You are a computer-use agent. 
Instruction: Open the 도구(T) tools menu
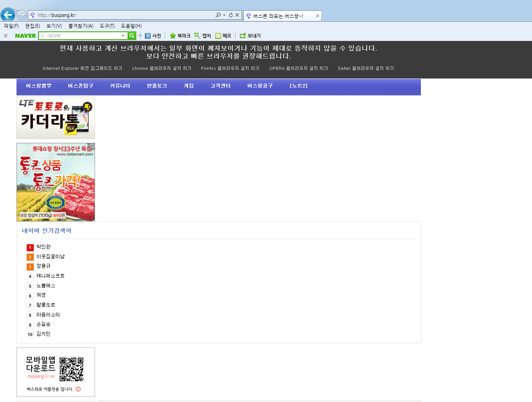pos(107,26)
